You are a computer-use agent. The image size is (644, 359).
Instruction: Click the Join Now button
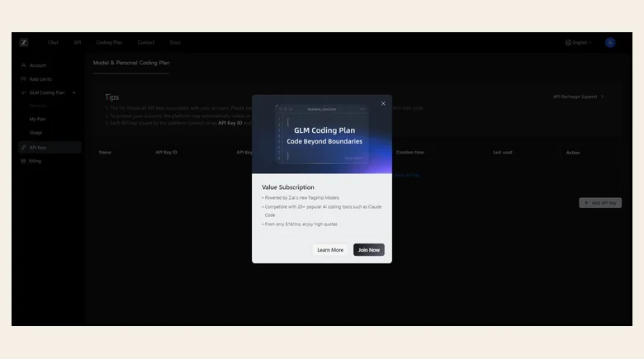(369, 250)
